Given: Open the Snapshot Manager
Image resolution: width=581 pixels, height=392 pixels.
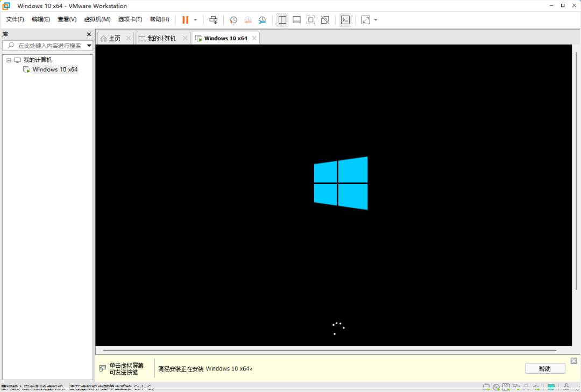Looking at the screenshot, I should tap(261, 20).
